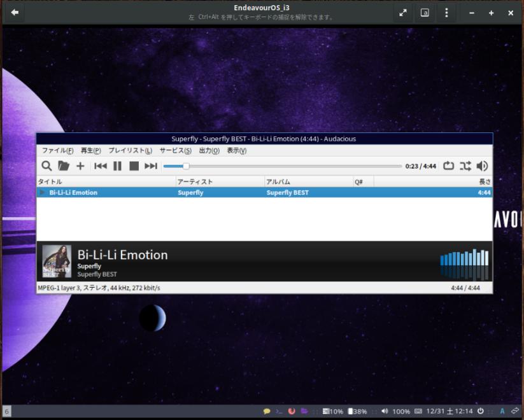524x420 pixels.
Task: Skip to the previous track
Action: pos(100,165)
